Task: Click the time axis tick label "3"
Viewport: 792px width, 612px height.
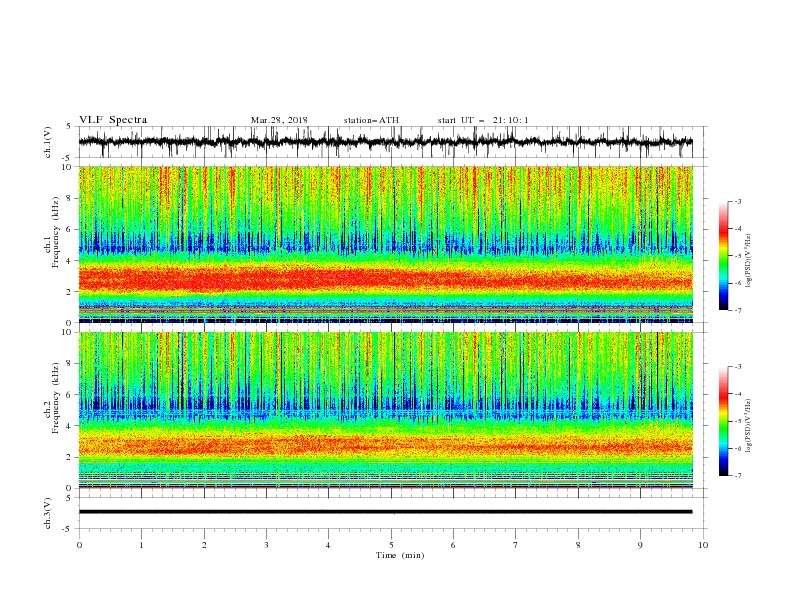Action: (266, 545)
